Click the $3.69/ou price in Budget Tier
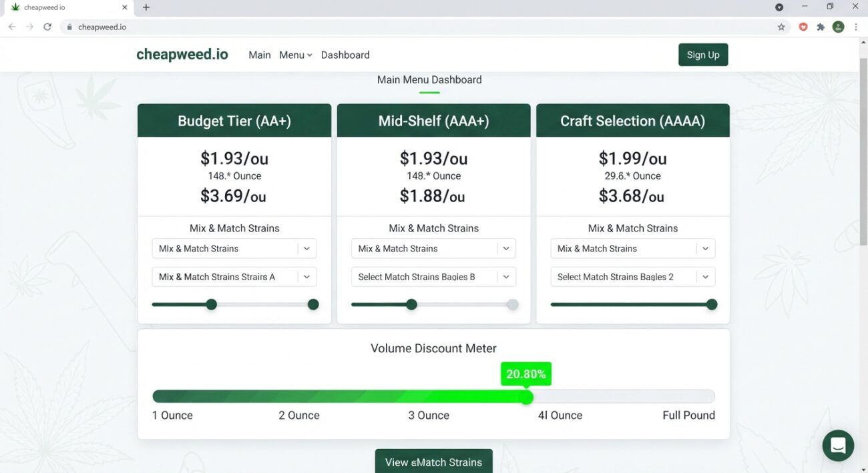 coord(233,196)
